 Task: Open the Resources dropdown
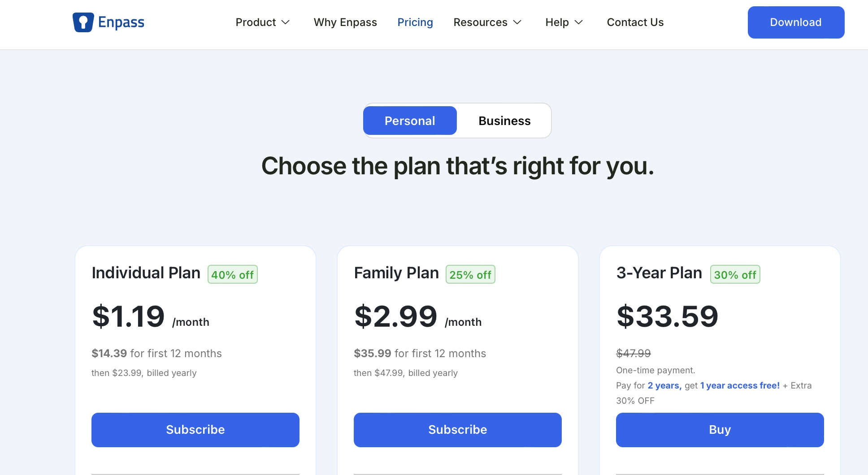click(x=480, y=22)
